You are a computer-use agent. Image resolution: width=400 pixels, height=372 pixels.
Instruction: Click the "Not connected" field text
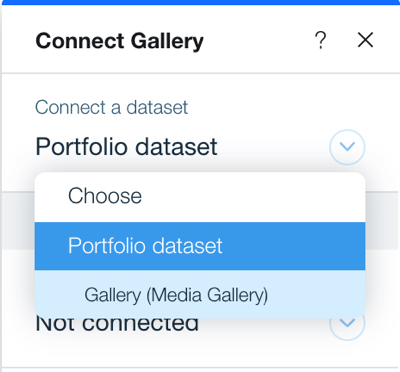click(x=117, y=325)
